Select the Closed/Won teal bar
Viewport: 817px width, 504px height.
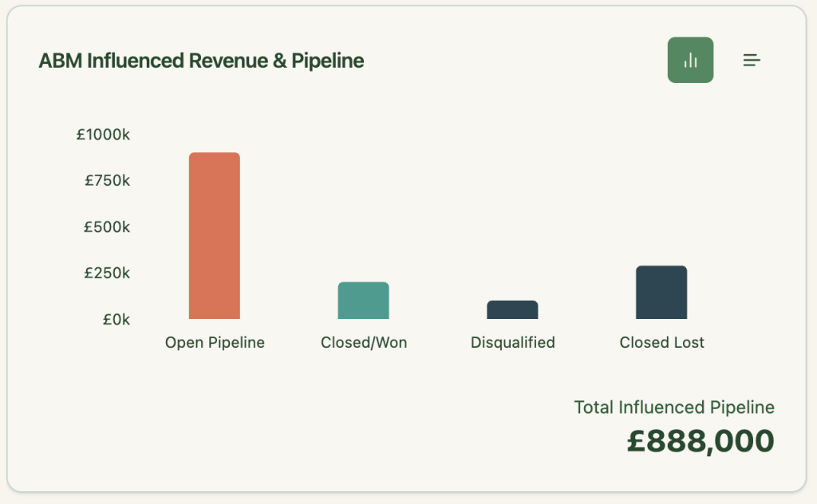click(x=363, y=301)
